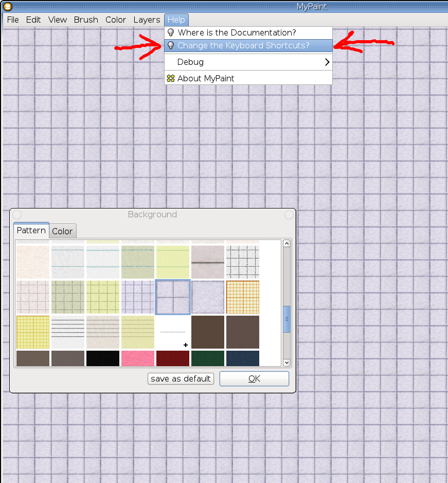Expand the Debug submenu arrow

327,62
